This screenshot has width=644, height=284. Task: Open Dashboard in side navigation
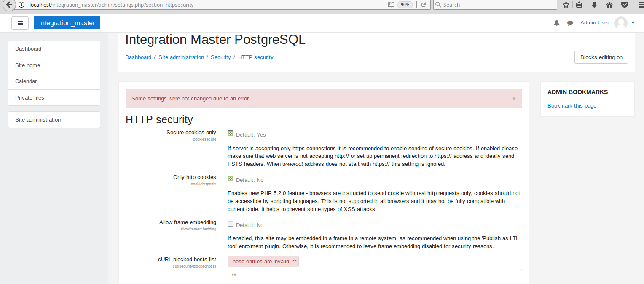point(54,49)
